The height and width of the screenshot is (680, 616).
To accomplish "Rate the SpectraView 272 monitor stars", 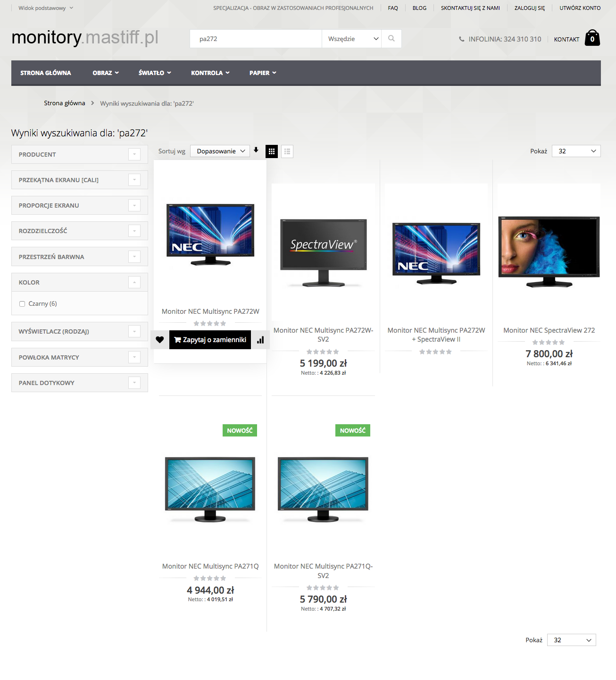I will pyautogui.click(x=549, y=343).
